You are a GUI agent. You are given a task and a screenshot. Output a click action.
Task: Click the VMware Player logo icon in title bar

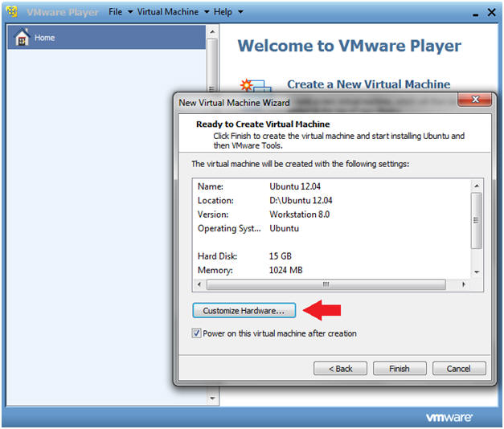(x=12, y=12)
